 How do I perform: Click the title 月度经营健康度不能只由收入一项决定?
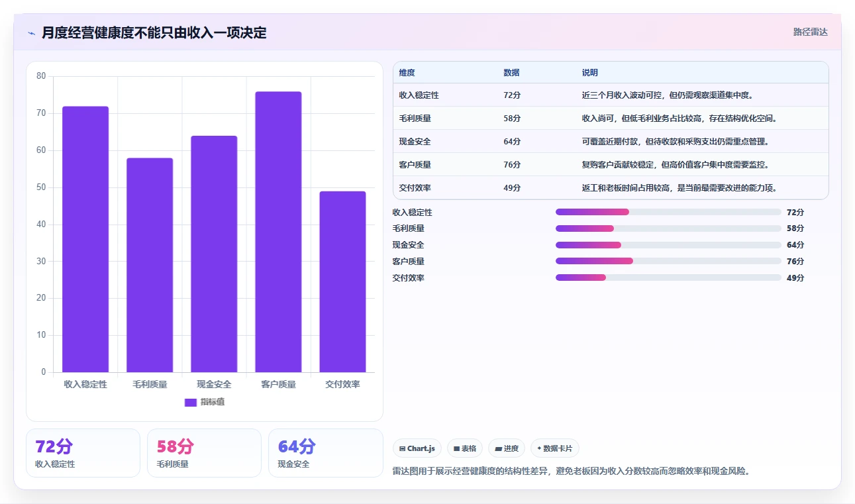coord(154,33)
